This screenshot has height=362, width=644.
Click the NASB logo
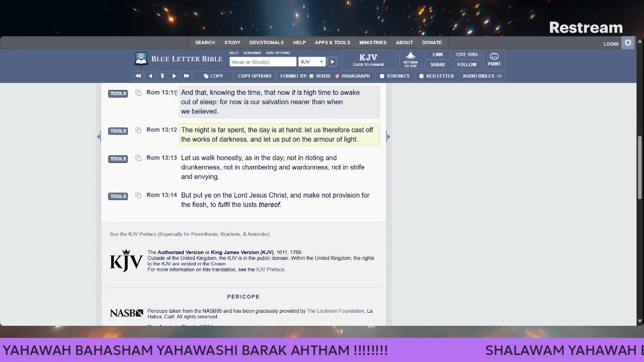[x=126, y=313]
